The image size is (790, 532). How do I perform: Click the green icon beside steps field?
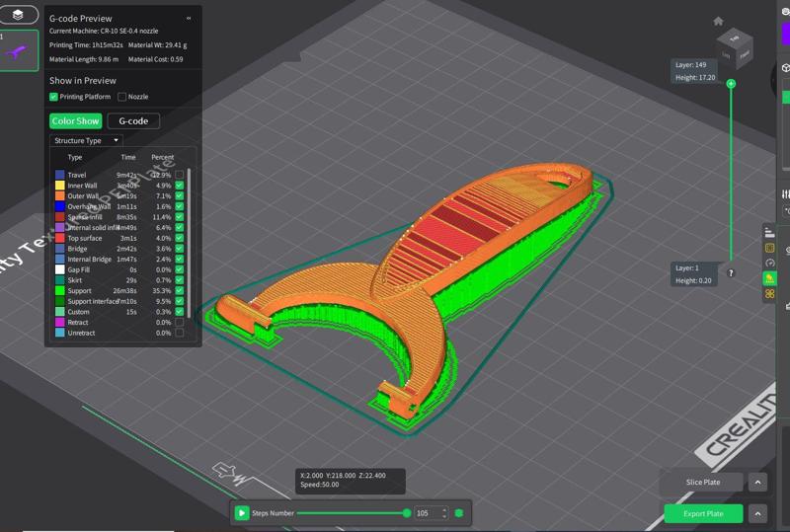pyautogui.click(x=458, y=513)
